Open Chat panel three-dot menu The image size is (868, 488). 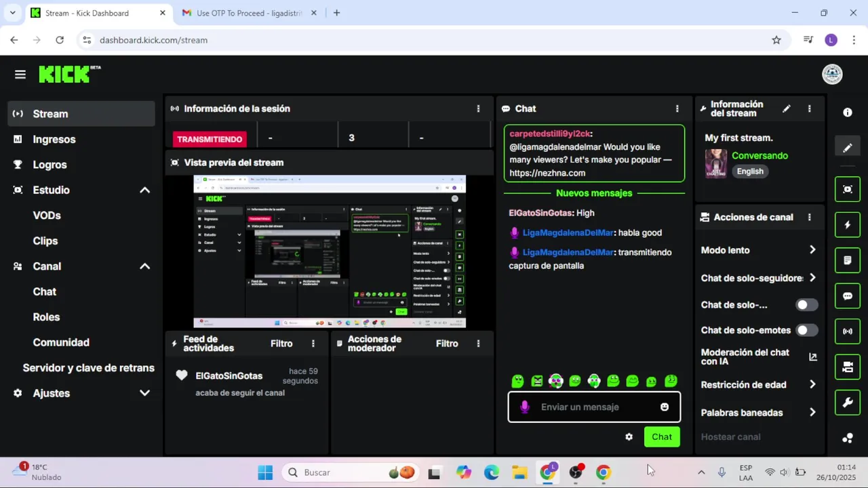[x=677, y=108]
